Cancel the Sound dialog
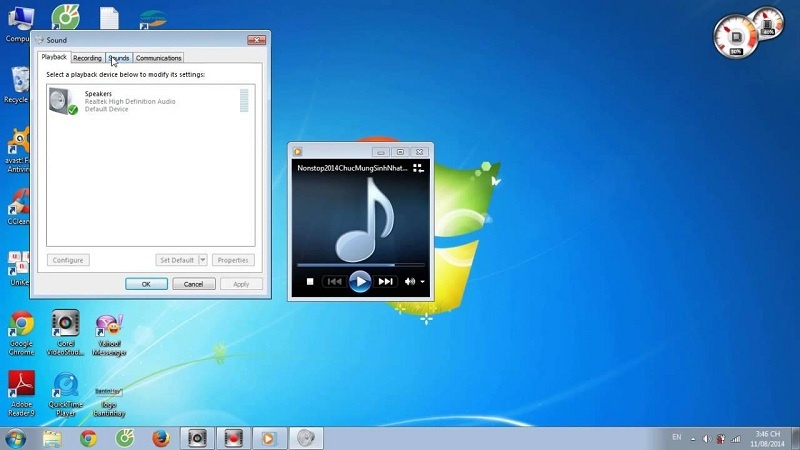 click(193, 284)
